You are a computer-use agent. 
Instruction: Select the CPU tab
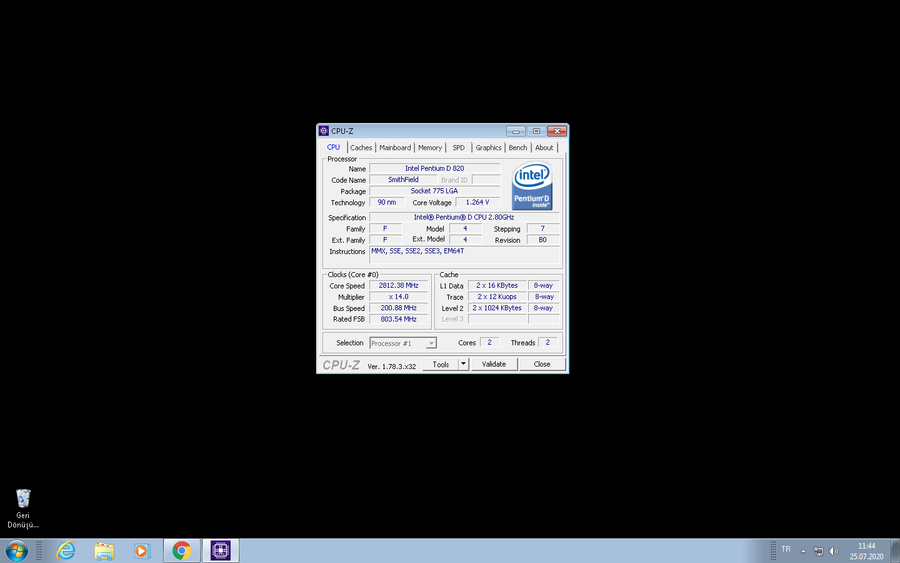coord(333,147)
